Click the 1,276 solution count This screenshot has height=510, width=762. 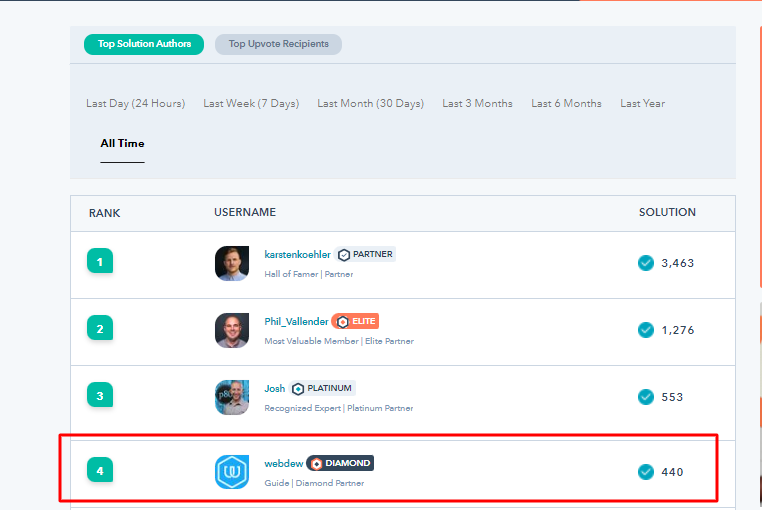tap(677, 330)
